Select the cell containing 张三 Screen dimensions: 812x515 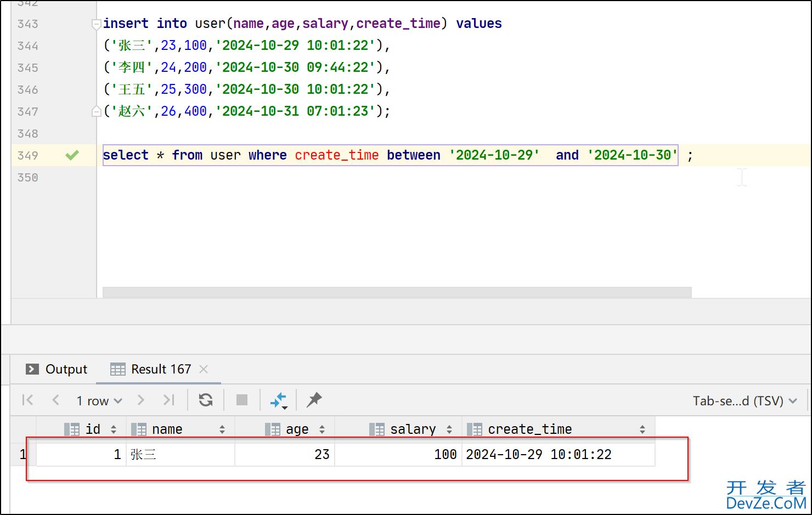click(x=181, y=454)
